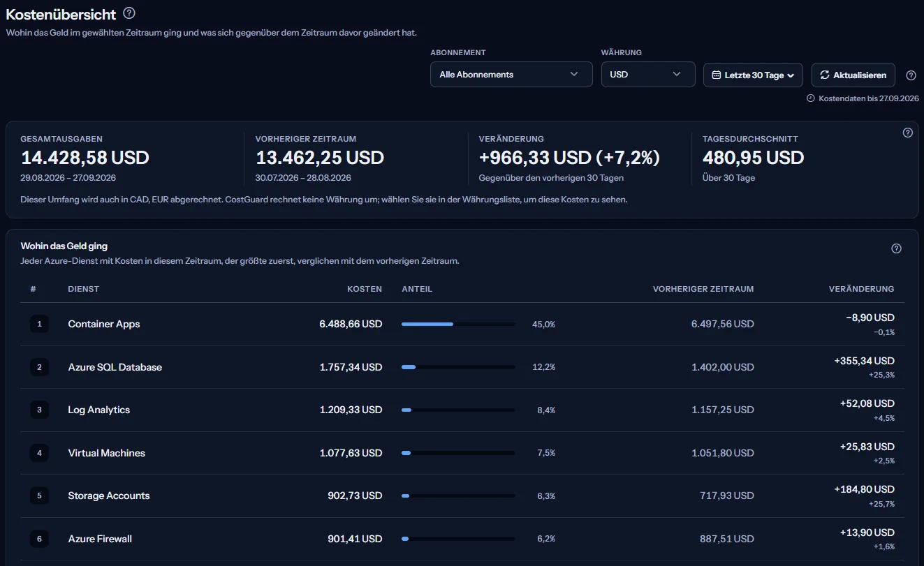Click total spend value '14.428,58 USD'
Image resolution: width=924 pixels, height=566 pixels.
[85, 158]
